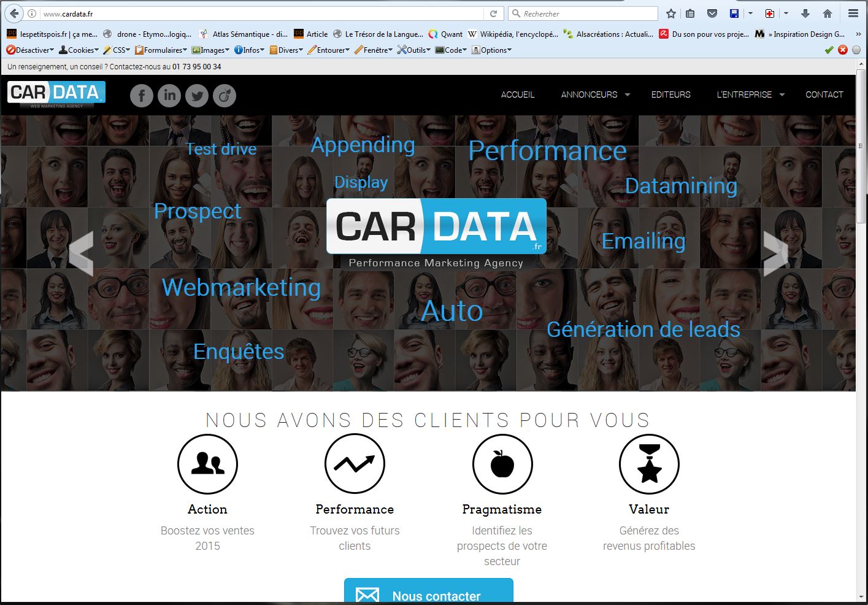
Task: Open the Du son pour vos projets bookmark
Action: pyautogui.click(x=704, y=34)
